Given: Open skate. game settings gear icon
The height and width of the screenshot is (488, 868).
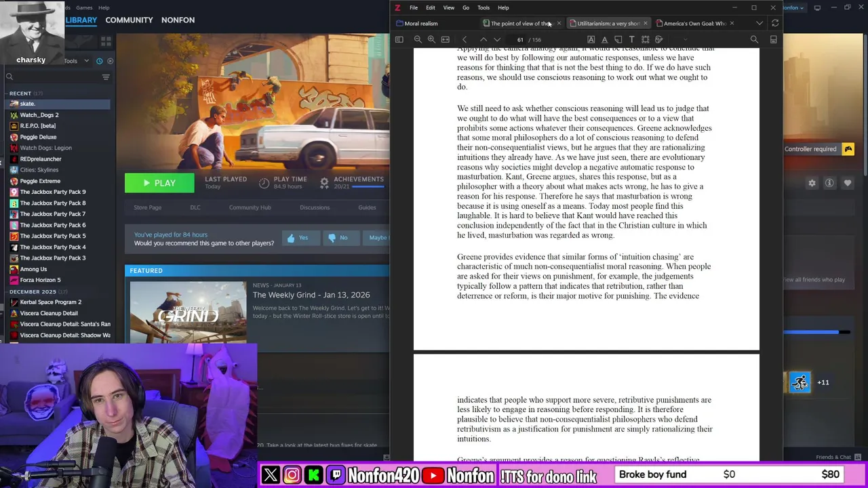Looking at the screenshot, I should point(812,183).
